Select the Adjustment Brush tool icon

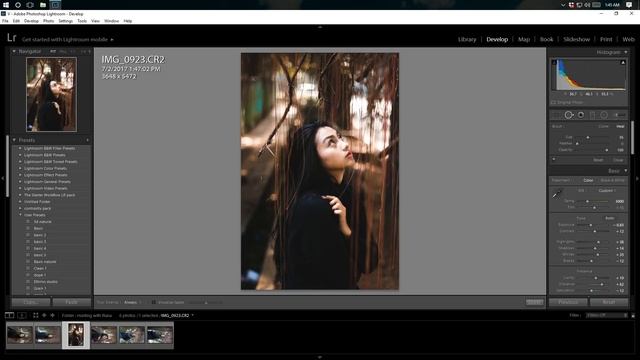point(619,115)
